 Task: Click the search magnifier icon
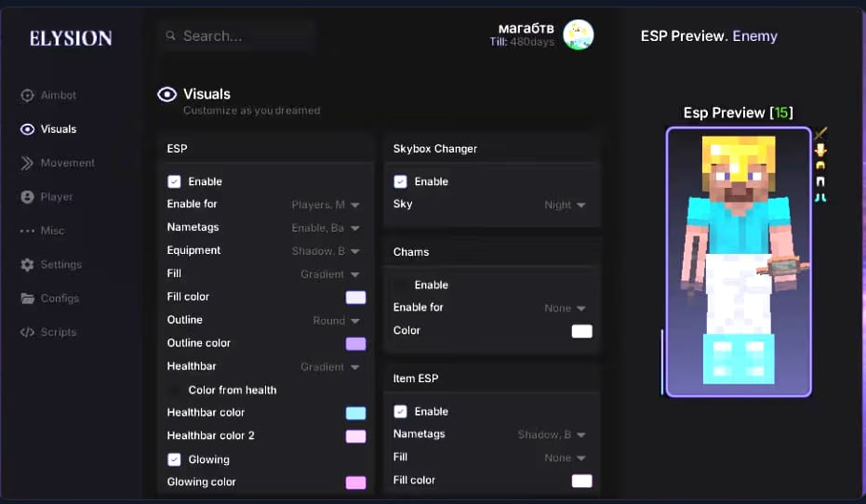pos(170,36)
